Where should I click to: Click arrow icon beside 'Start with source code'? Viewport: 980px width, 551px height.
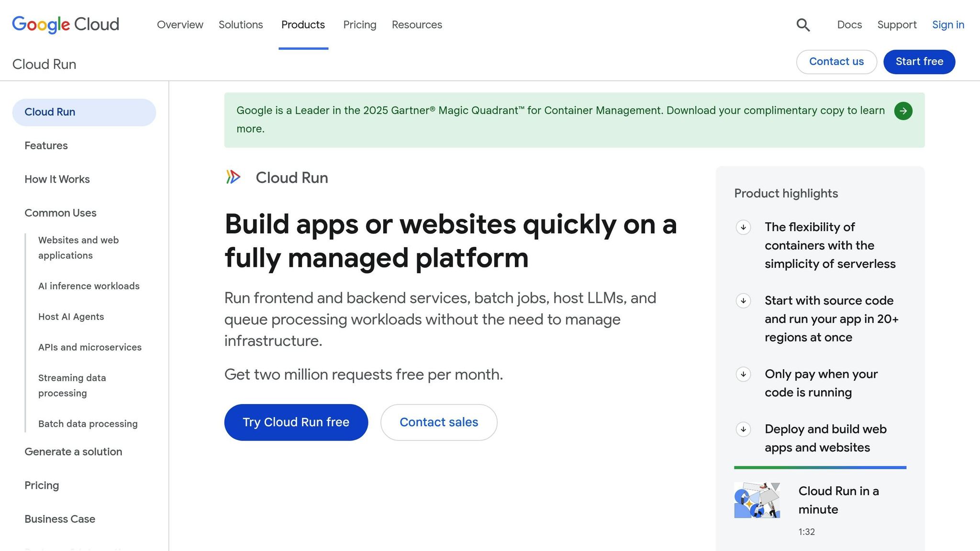743,301
